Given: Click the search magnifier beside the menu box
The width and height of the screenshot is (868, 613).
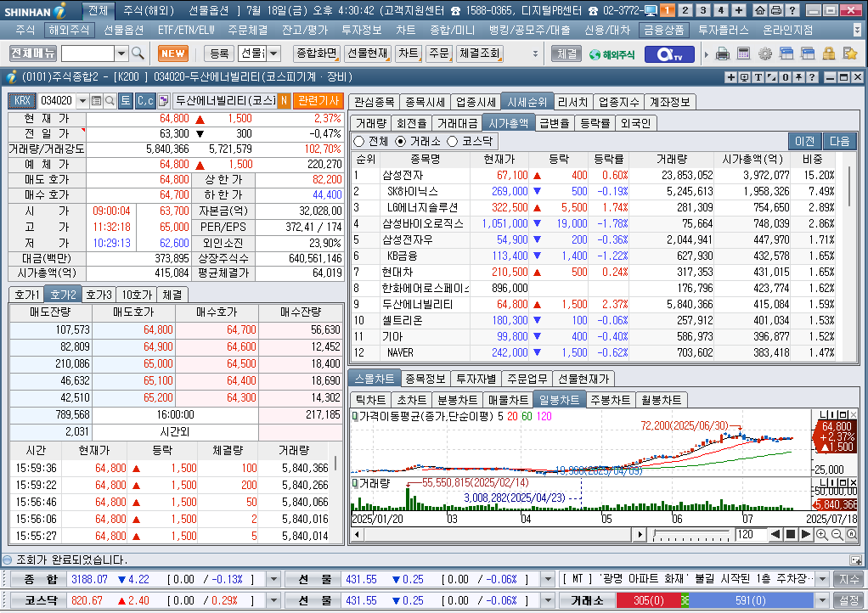Looking at the screenshot, I should click(x=138, y=53).
